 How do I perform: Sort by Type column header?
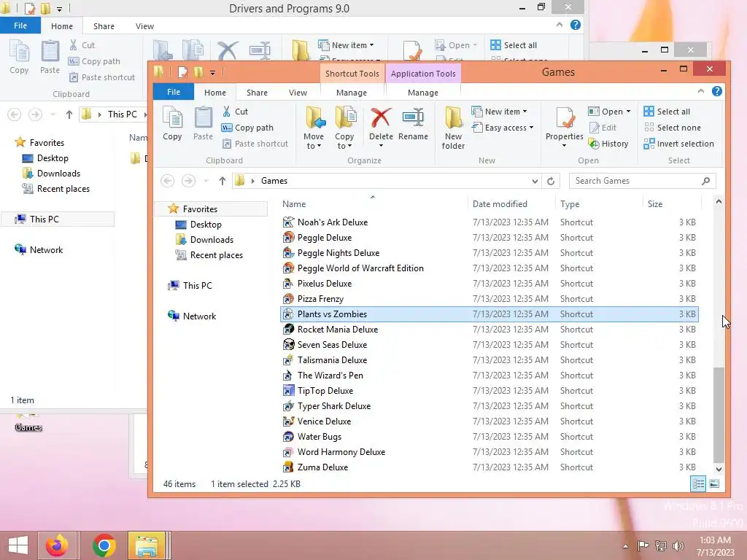tap(570, 204)
